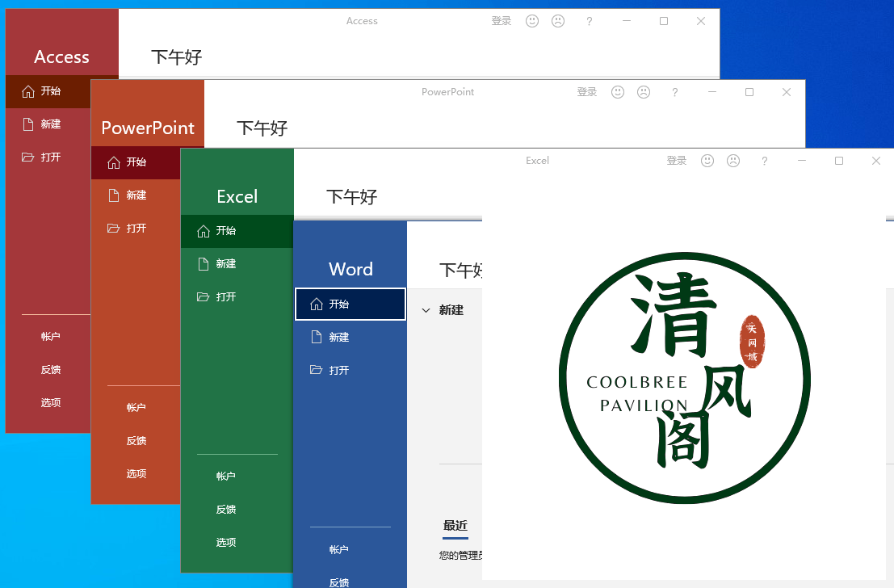Open 反馈 in the Access sidebar

pyautogui.click(x=51, y=370)
